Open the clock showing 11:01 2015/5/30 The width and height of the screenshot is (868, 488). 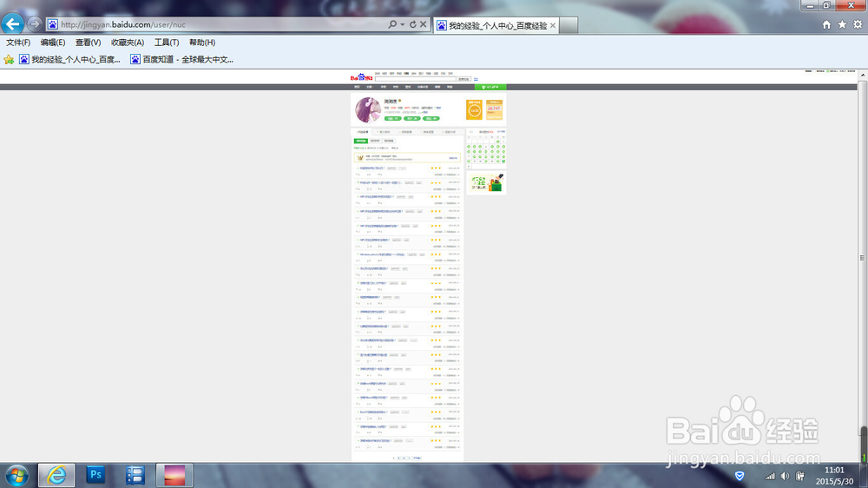[834, 476]
